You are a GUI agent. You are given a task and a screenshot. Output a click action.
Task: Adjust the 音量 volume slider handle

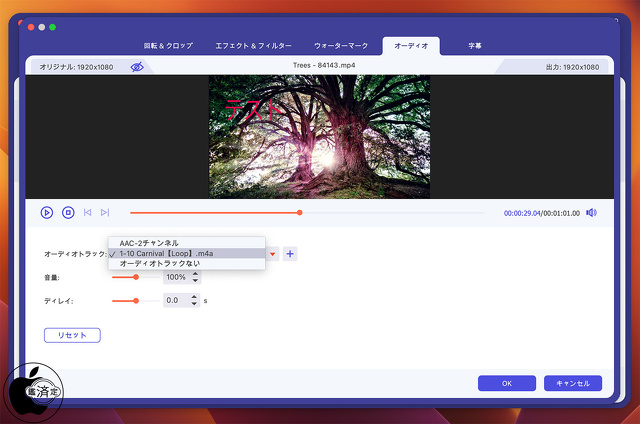136,277
